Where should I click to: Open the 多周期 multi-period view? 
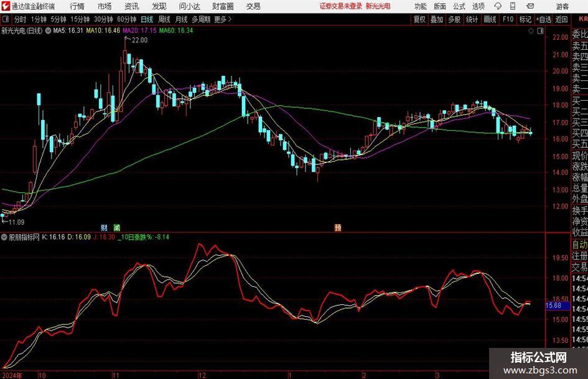[x=201, y=19]
